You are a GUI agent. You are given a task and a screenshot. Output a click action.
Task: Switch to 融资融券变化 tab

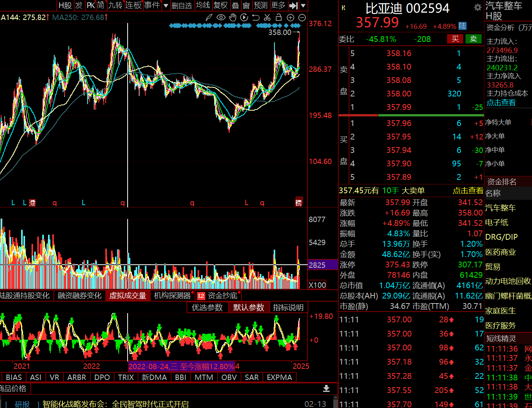[80, 295]
